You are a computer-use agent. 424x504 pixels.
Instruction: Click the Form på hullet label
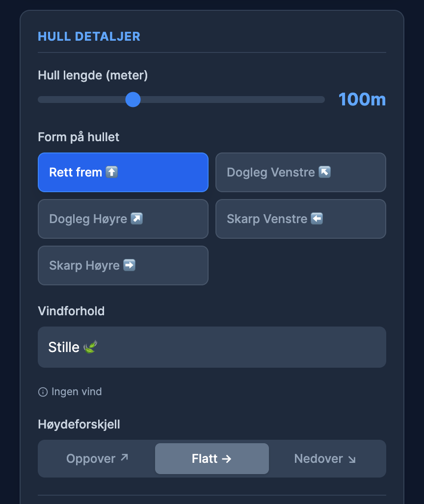(x=79, y=137)
